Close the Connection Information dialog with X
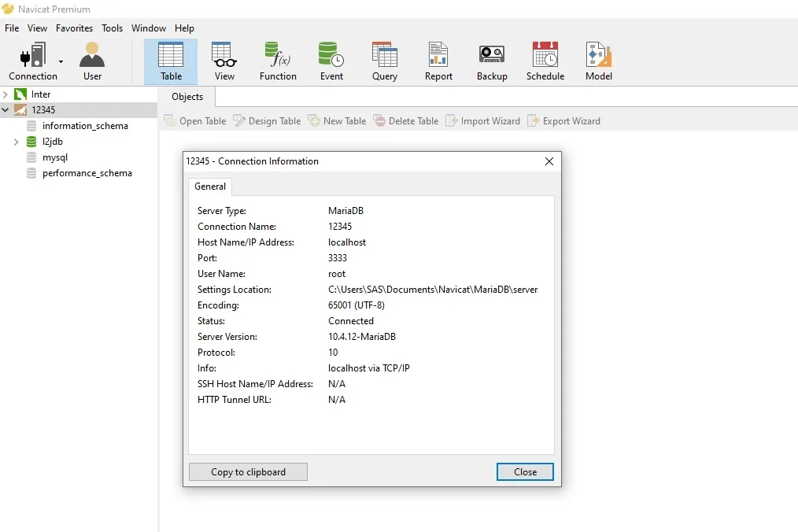The width and height of the screenshot is (798, 532). coord(549,161)
